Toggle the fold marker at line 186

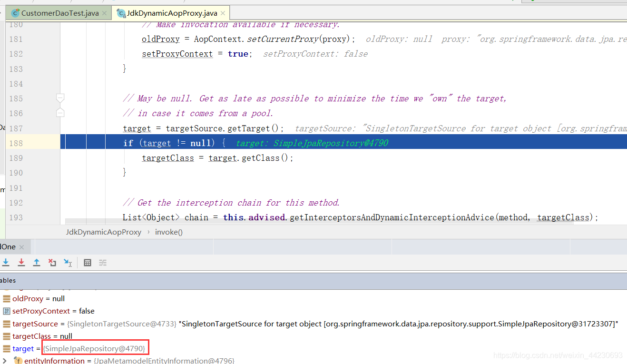coord(60,113)
